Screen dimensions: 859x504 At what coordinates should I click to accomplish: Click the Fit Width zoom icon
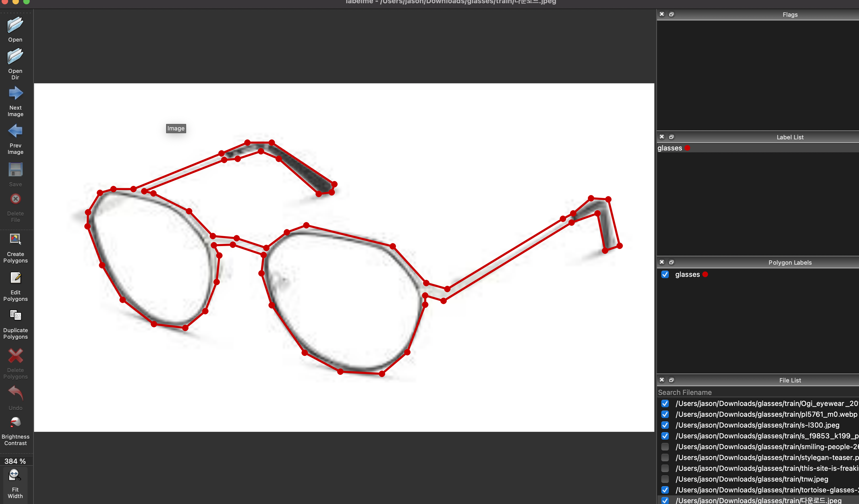click(15, 475)
